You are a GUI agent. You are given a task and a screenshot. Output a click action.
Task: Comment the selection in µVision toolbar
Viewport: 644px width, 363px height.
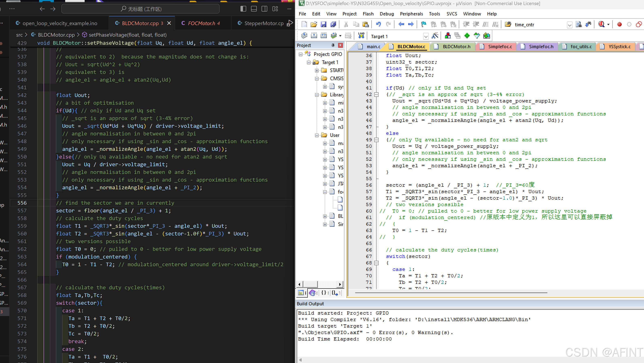(x=485, y=24)
